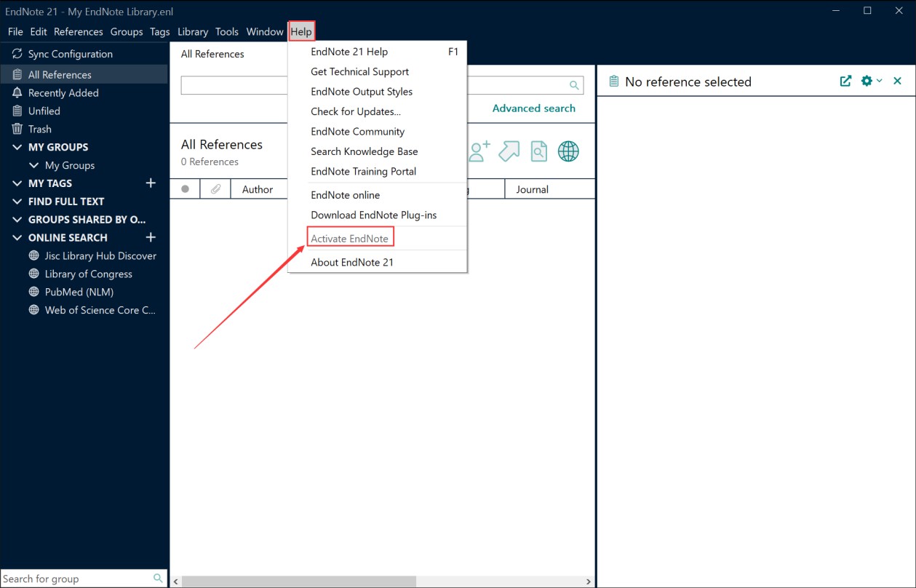
Task: Expand the FIND FULL TEXT section
Action: point(17,202)
